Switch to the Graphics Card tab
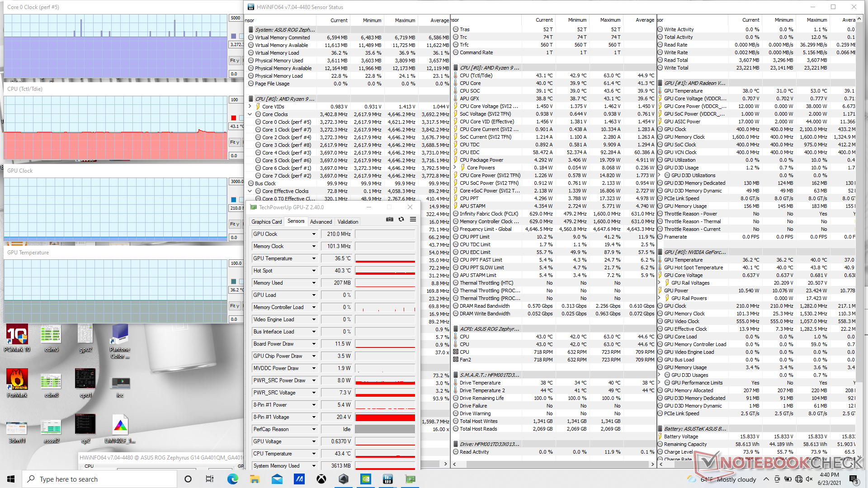Viewport: 868px width, 488px height. point(266,222)
